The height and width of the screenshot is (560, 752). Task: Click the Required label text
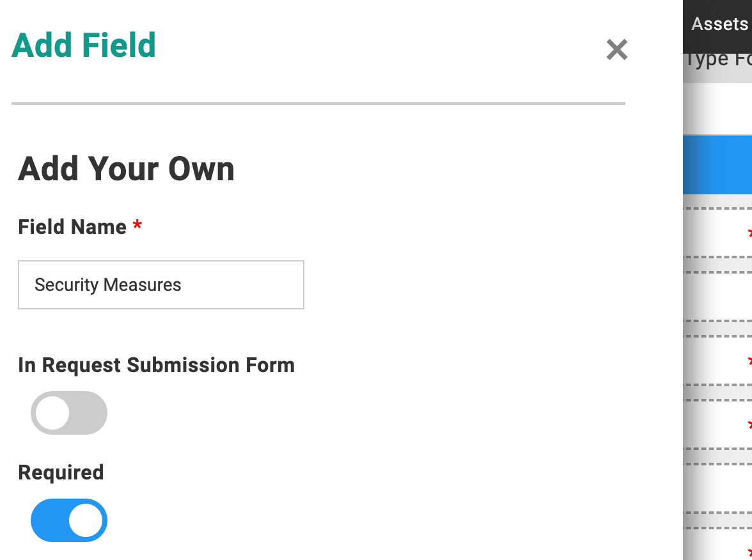(61, 472)
